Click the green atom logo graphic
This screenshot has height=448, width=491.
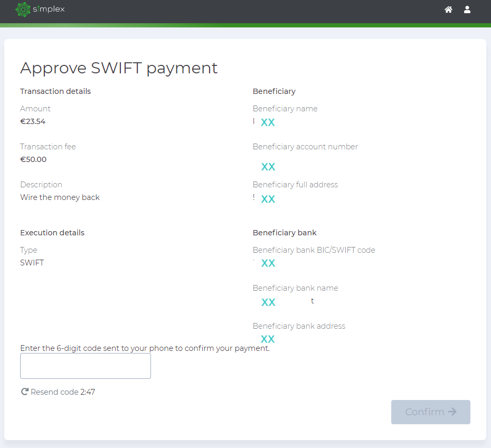[x=23, y=9]
